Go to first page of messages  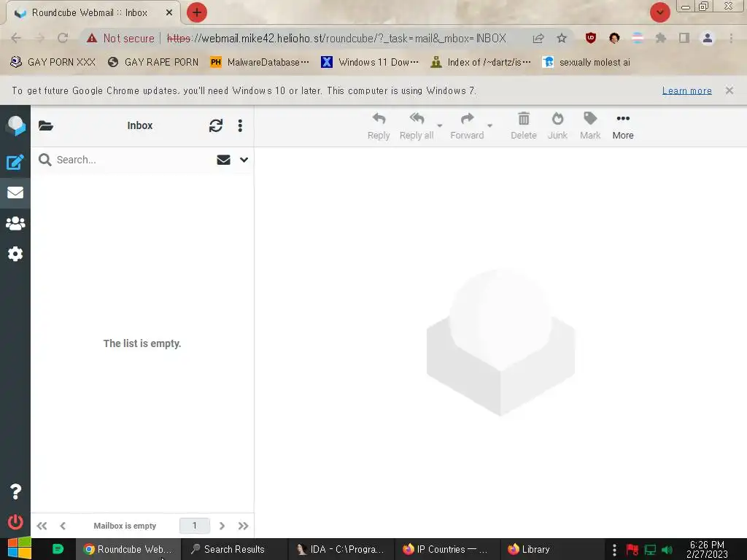pyautogui.click(x=42, y=526)
